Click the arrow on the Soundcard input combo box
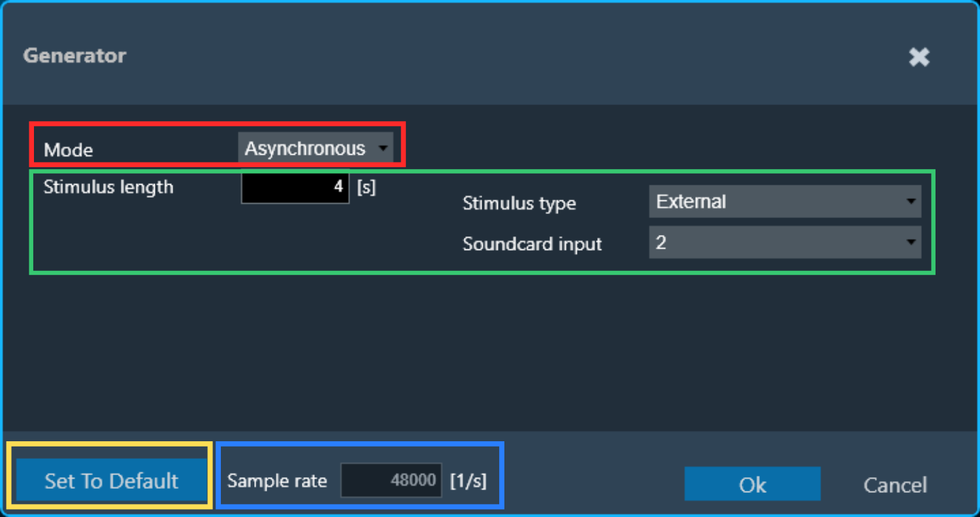This screenshot has height=517, width=980. 911,242
